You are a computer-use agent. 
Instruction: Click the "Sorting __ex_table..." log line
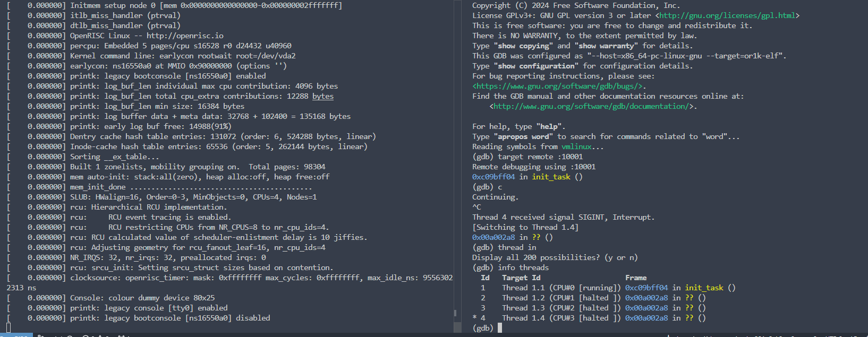point(83,157)
